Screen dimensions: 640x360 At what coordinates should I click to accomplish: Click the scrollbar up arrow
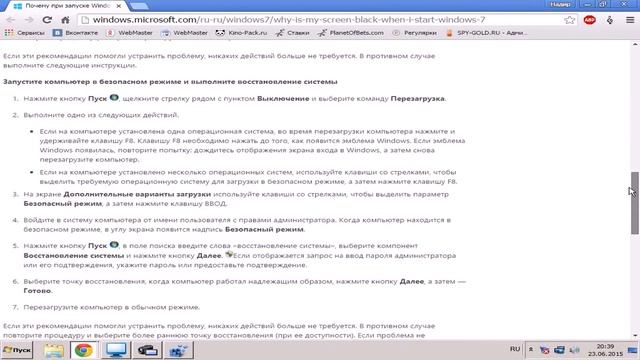click(635, 44)
